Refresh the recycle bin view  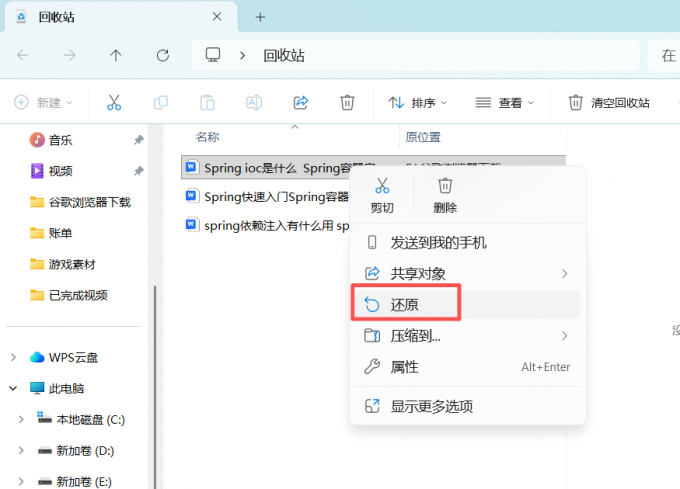coord(163,55)
